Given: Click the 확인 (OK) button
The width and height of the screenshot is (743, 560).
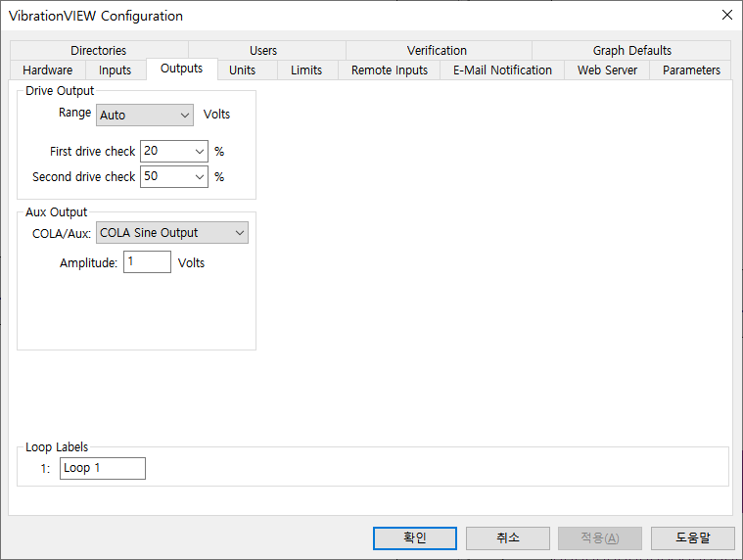Looking at the screenshot, I should pyautogui.click(x=415, y=538).
